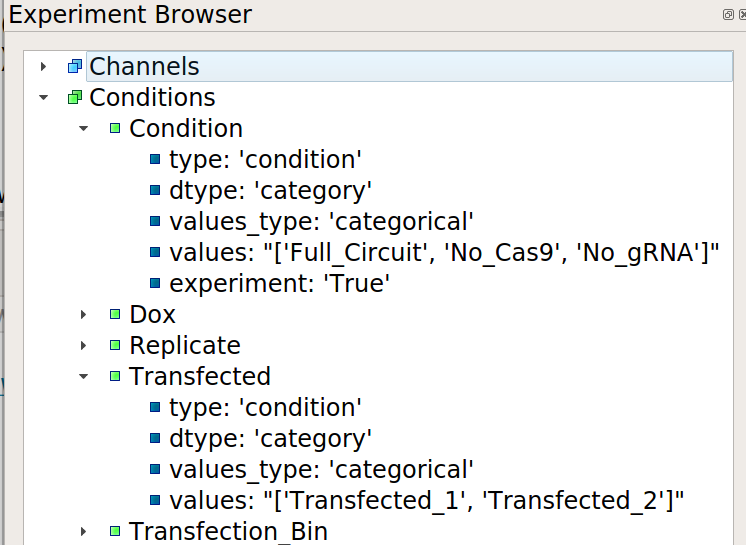
Task: Click green square icon beside Transfection_Bin
Action: tap(115, 531)
